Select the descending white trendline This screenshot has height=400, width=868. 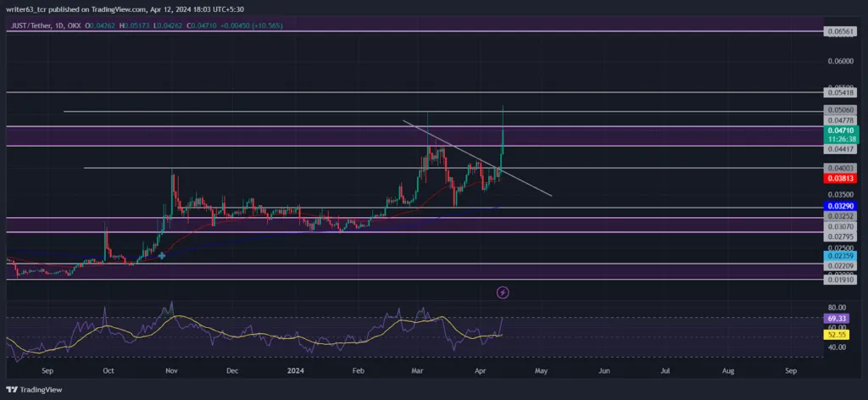pyautogui.click(x=477, y=158)
